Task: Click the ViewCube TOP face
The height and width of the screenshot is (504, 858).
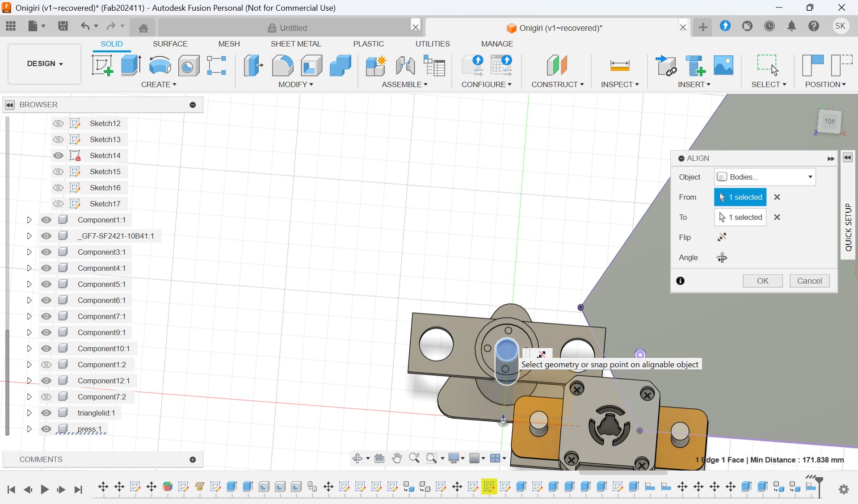Action: click(829, 121)
